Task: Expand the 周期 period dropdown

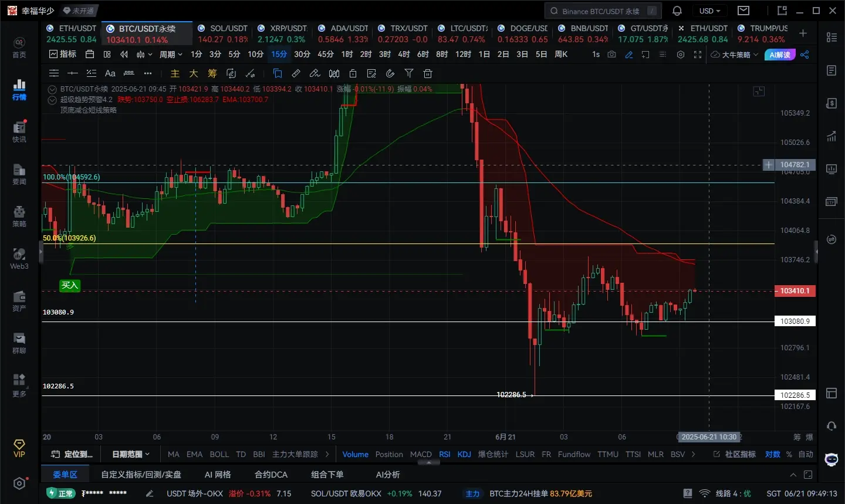Action: coord(171,55)
